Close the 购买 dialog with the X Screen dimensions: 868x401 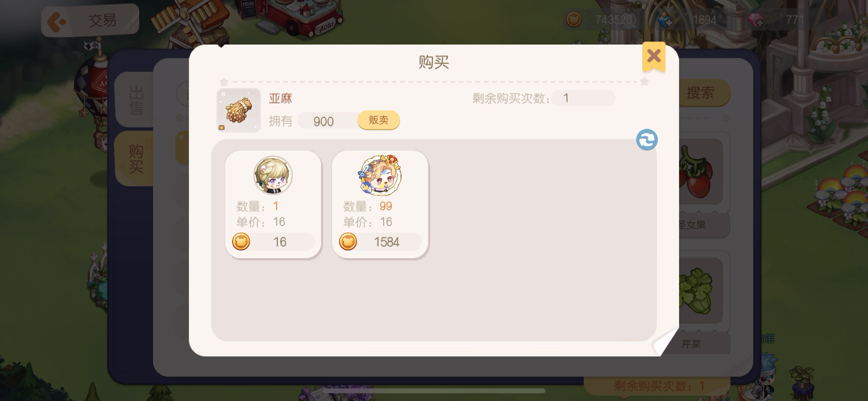click(x=653, y=57)
